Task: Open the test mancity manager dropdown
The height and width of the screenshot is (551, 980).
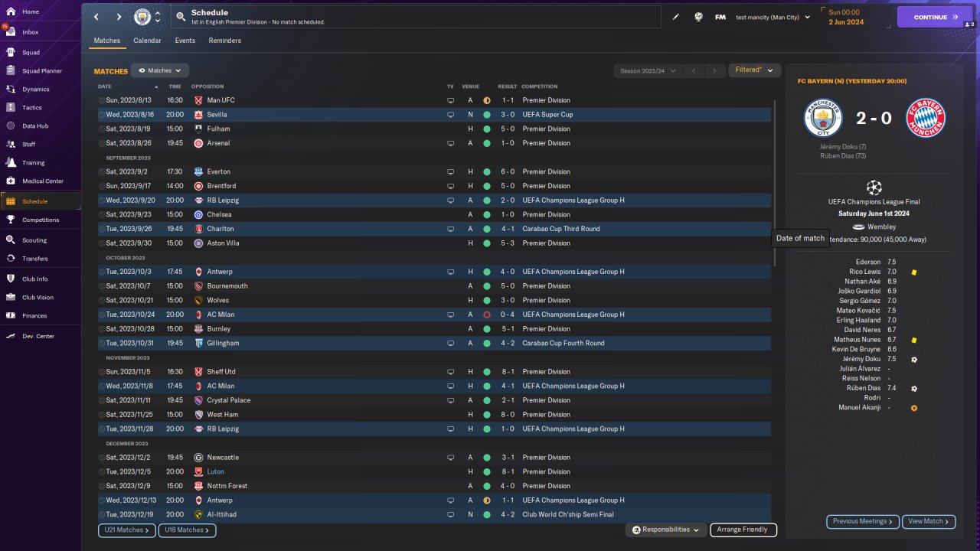Action: pos(773,17)
